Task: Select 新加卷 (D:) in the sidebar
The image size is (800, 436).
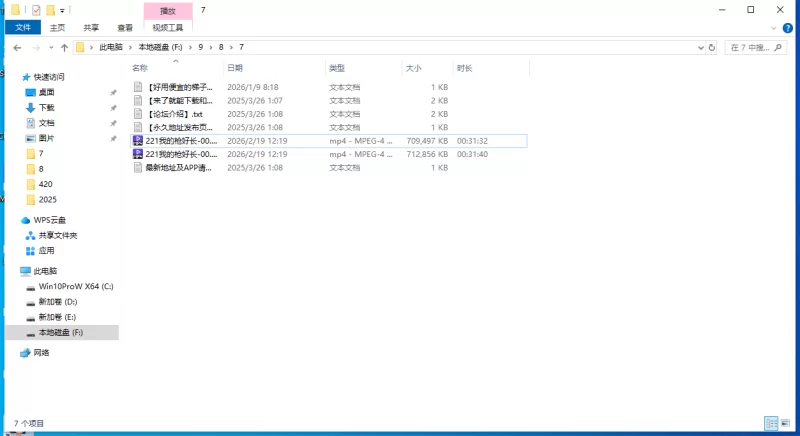Action: click(x=58, y=302)
